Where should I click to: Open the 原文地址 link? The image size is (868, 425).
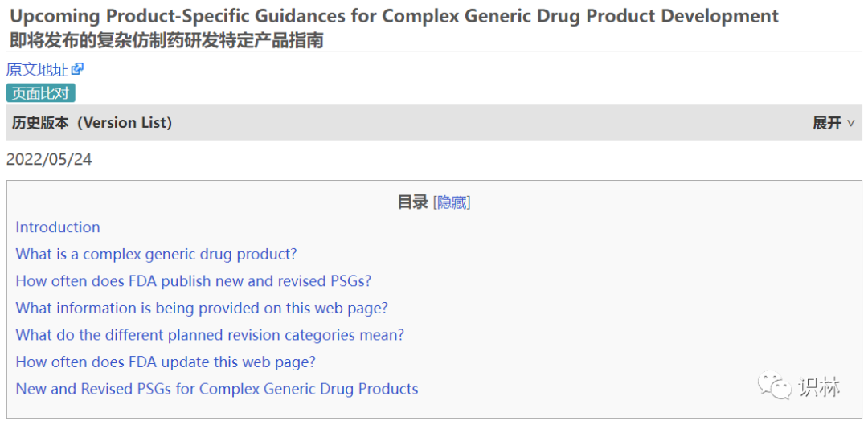(37, 70)
